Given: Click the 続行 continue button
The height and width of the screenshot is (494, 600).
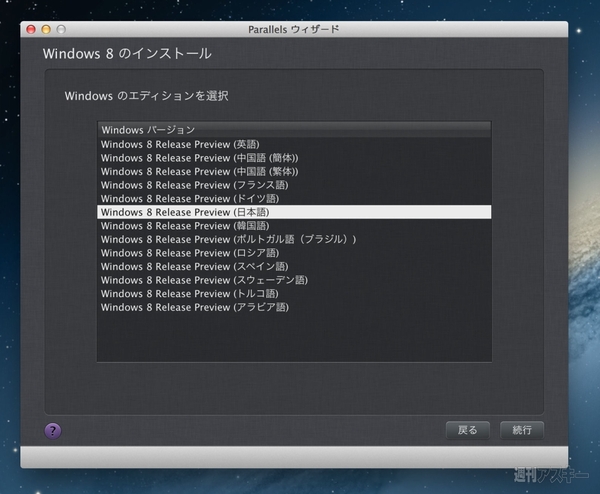Looking at the screenshot, I should 522,430.
